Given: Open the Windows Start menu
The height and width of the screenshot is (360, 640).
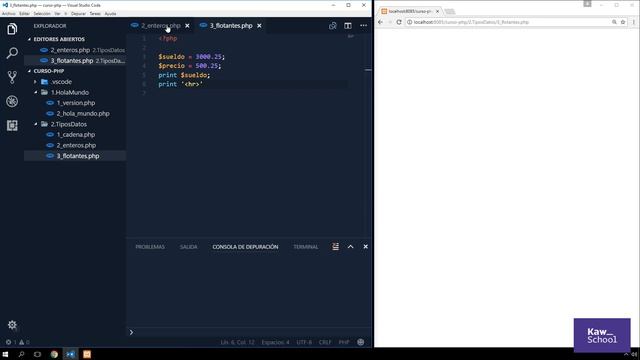Looking at the screenshot, I should [5, 354].
